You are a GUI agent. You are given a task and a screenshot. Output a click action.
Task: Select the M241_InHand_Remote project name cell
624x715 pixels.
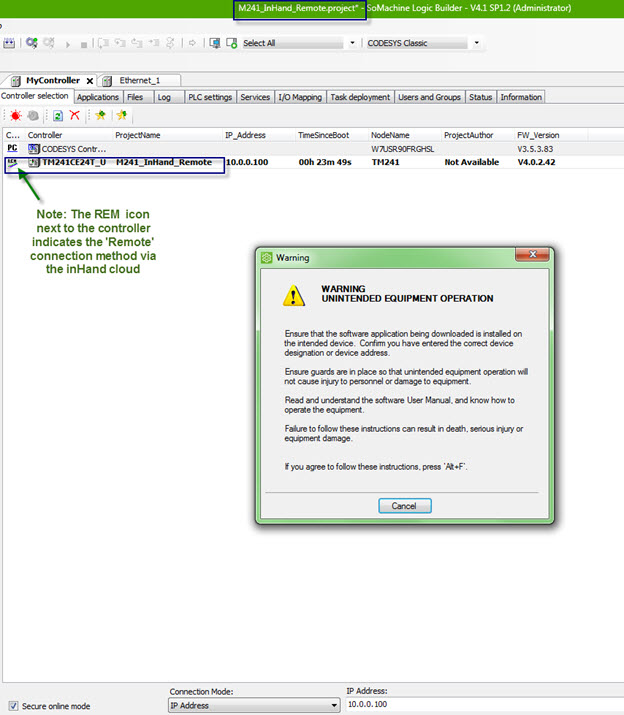coord(164,162)
